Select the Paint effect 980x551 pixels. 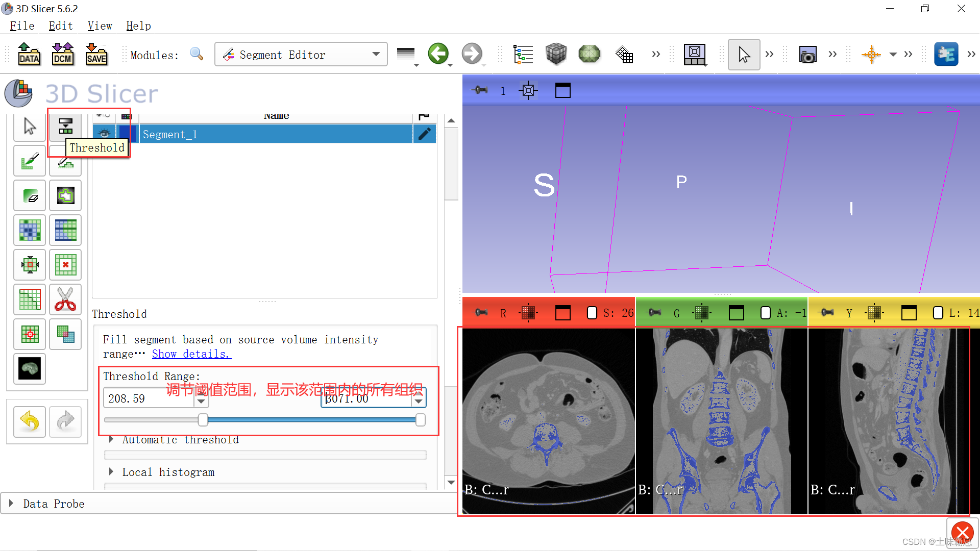click(29, 160)
